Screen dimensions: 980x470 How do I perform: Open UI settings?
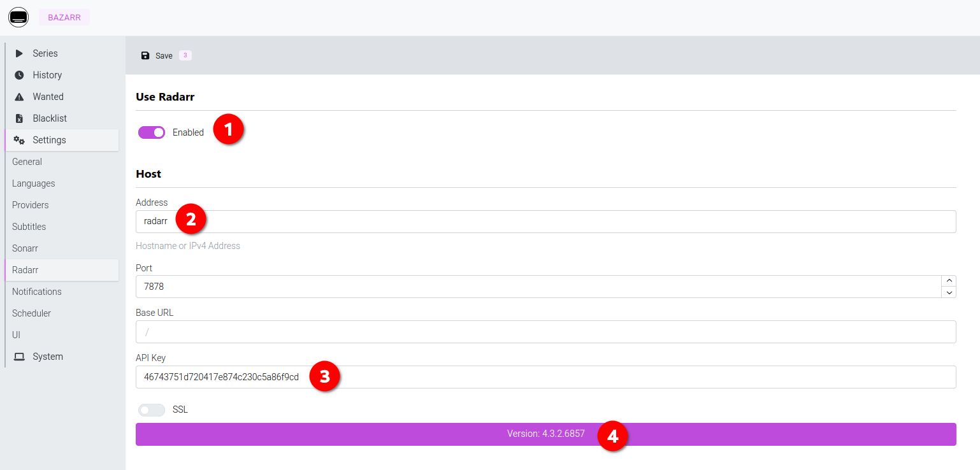click(62, 335)
